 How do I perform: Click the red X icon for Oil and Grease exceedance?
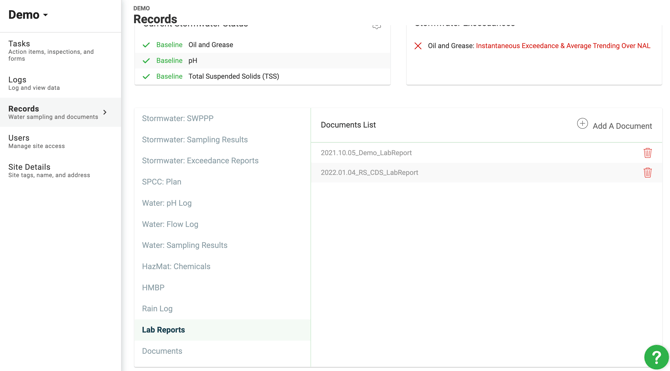click(418, 46)
